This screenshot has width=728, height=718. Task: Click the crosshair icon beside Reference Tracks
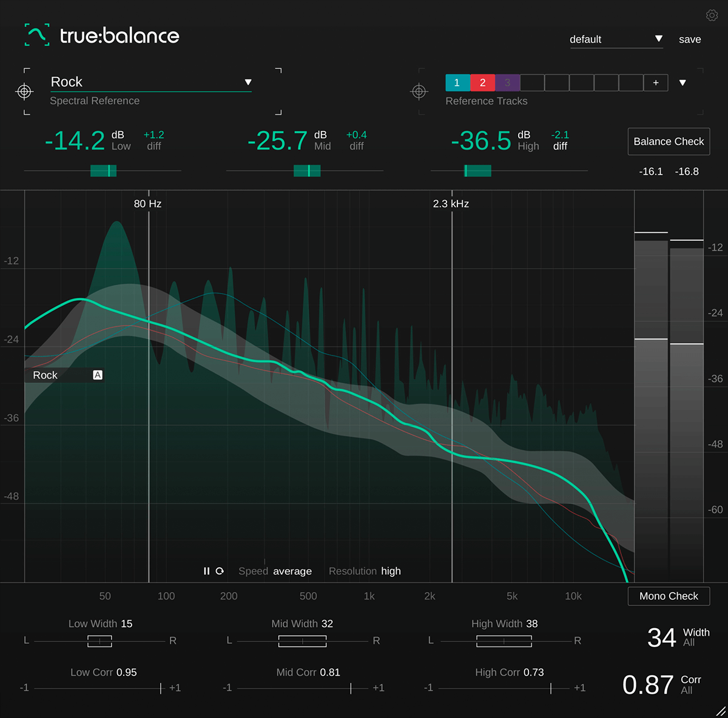420,92
